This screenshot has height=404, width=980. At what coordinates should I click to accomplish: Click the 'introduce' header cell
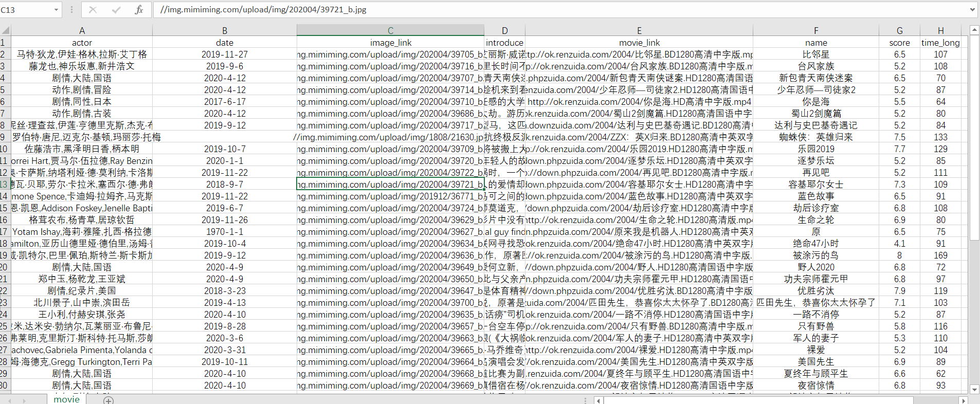[x=505, y=43]
